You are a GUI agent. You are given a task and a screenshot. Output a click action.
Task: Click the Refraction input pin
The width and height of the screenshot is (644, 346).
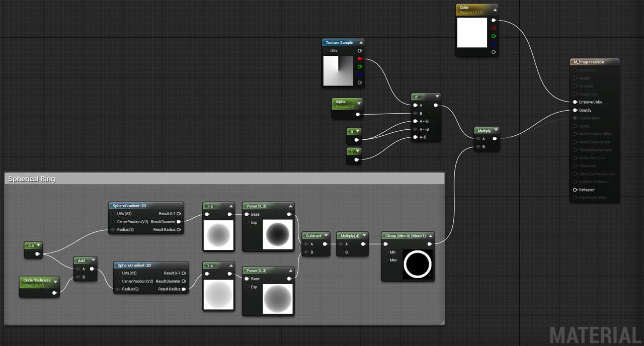[x=575, y=190]
